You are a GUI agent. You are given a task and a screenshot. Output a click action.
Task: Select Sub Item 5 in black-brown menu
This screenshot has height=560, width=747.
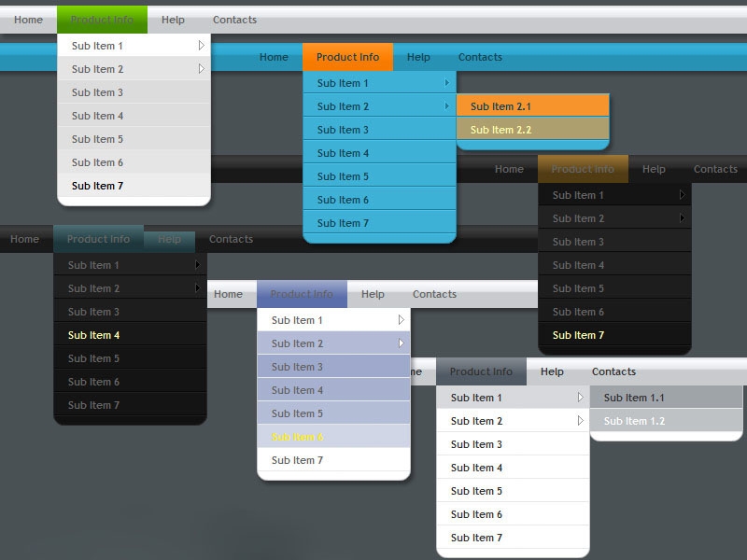(614, 288)
